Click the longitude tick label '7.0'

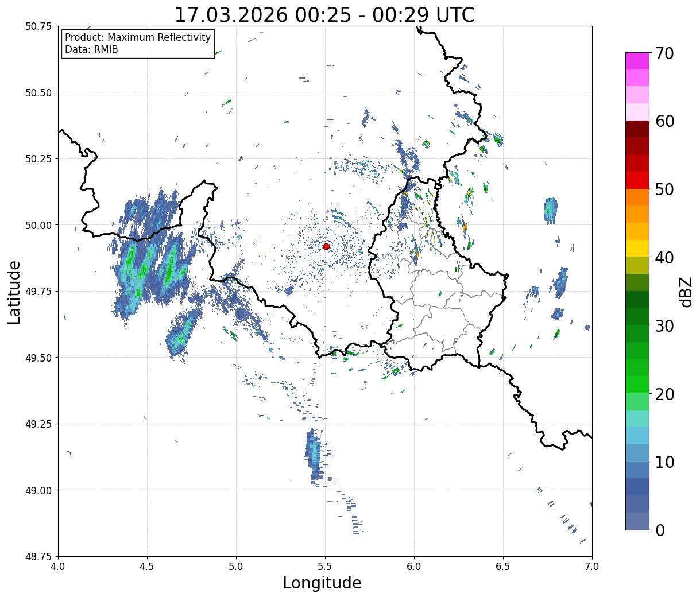(592, 567)
